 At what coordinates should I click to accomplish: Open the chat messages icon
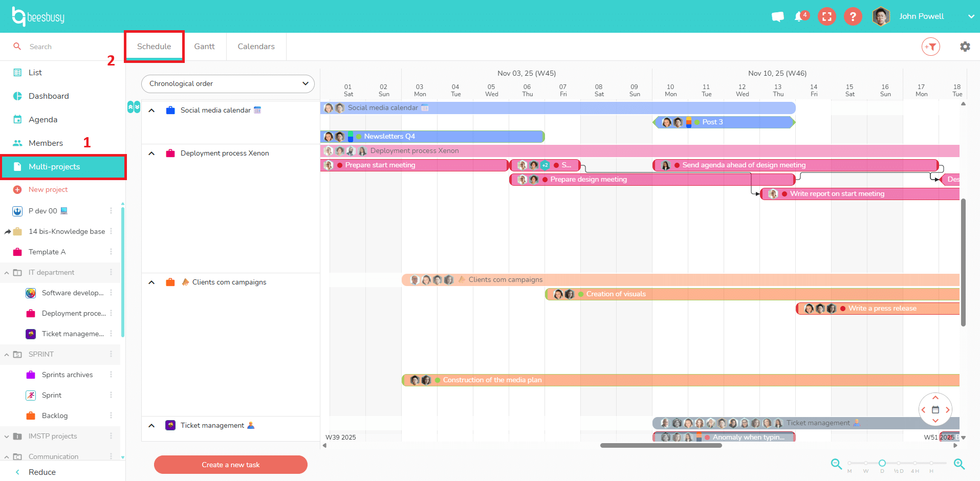pos(777,16)
